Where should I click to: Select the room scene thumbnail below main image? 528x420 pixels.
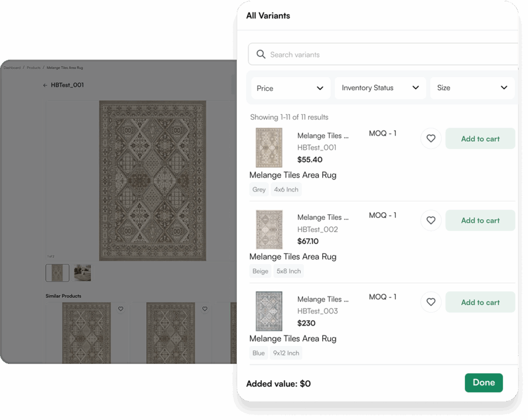coord(82,273)
